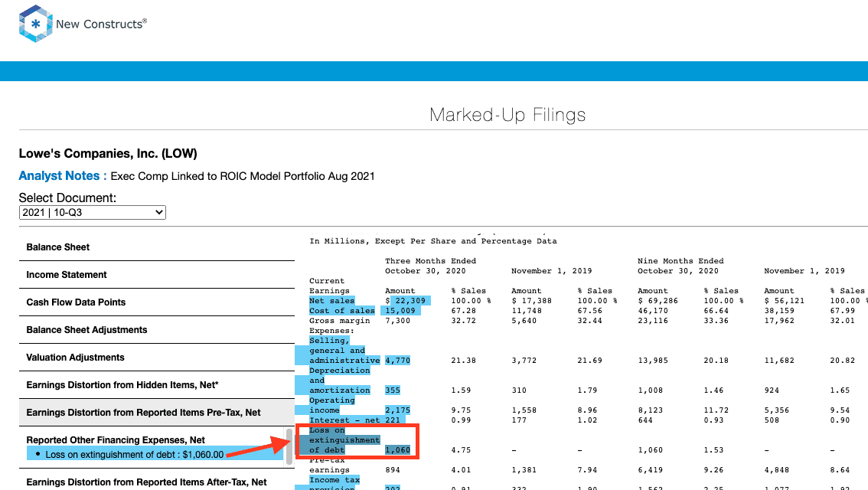The width and height of the screenshot is (868, 490).
Task: Open Cash Flow Data Points section
Action: tap(157, 302)
